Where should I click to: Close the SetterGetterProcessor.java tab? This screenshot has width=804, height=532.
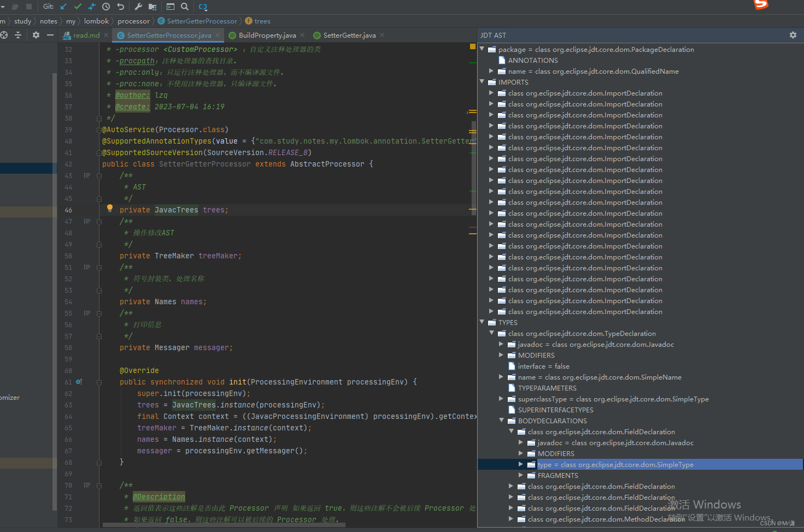tap(218, 35)
